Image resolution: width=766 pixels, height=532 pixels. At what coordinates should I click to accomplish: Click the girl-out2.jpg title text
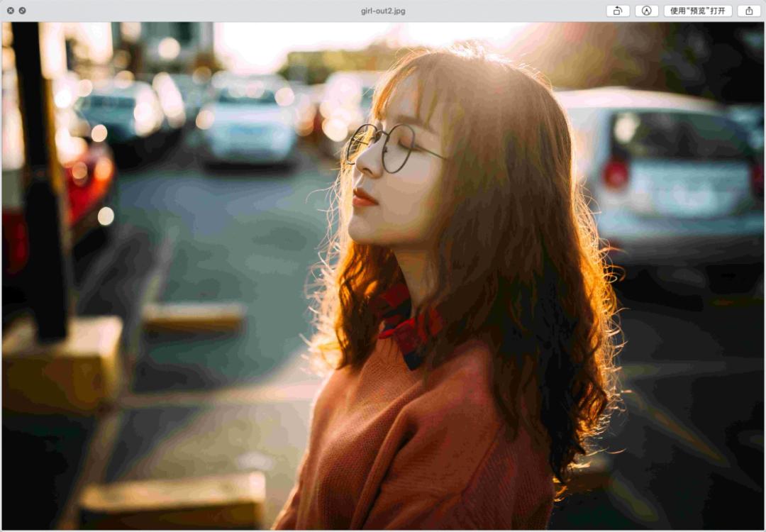click(x=382, y=11)
